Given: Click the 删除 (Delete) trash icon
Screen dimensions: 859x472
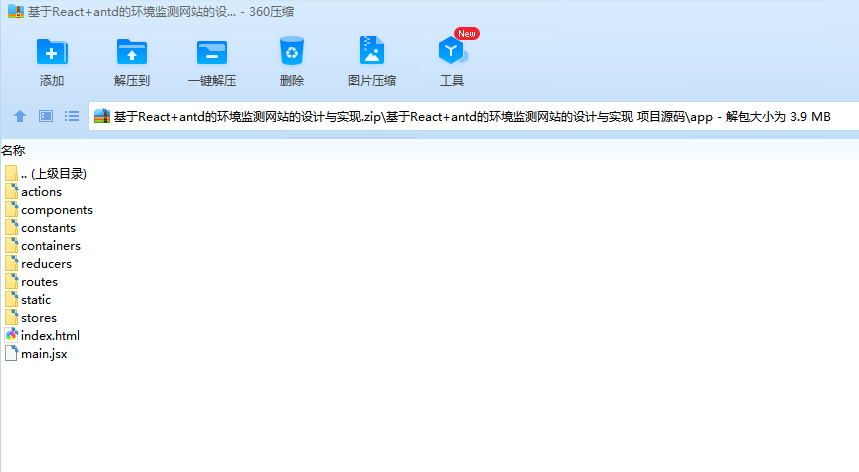Looking at the screenshot, I should click(291, 51).
